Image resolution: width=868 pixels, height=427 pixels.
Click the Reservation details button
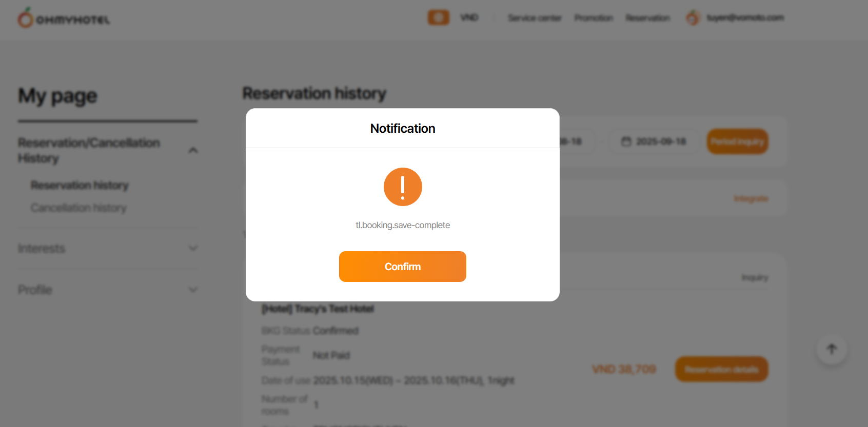(721, 369)
